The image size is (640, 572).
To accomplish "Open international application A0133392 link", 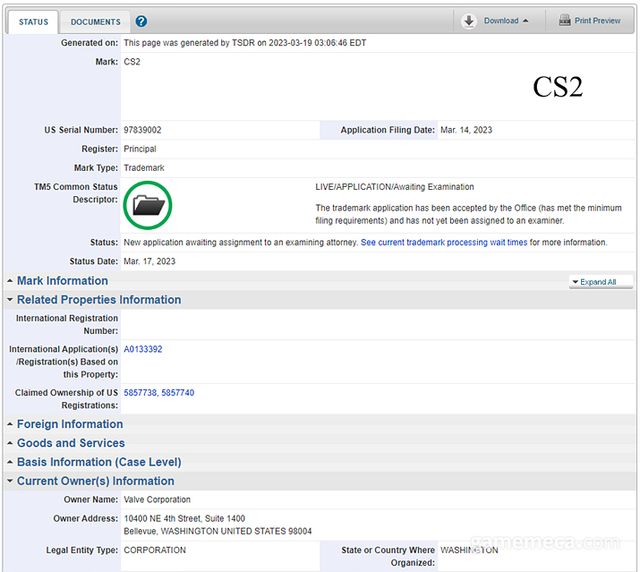I will (143, 349).
